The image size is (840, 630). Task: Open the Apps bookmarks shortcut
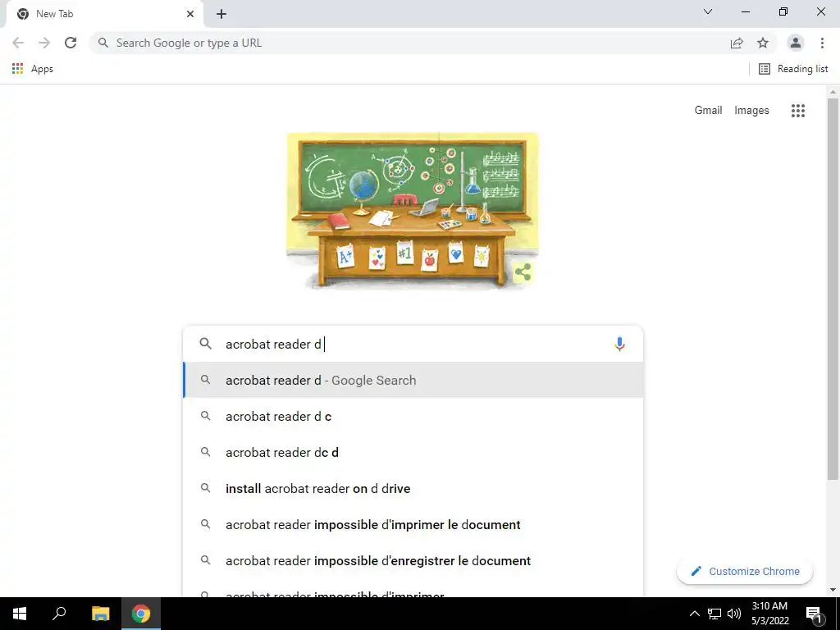32,69
